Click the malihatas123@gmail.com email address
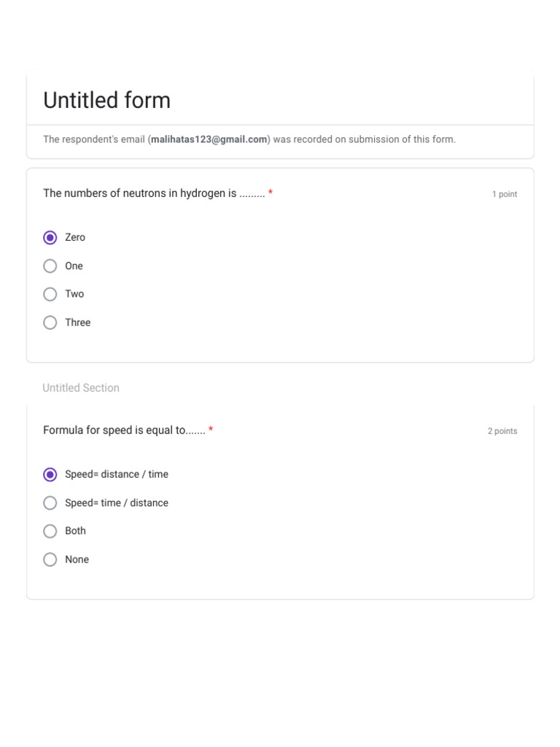Image resolution: width=560 pixels, height=747 pixels. 209,139
